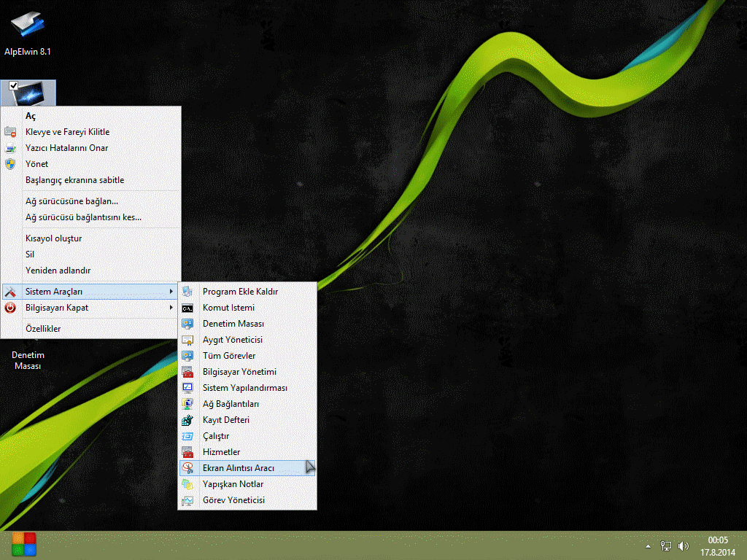Click the Görev Yöneticisi icon
This screenshot has width=747, height=560.
(187, 500)
